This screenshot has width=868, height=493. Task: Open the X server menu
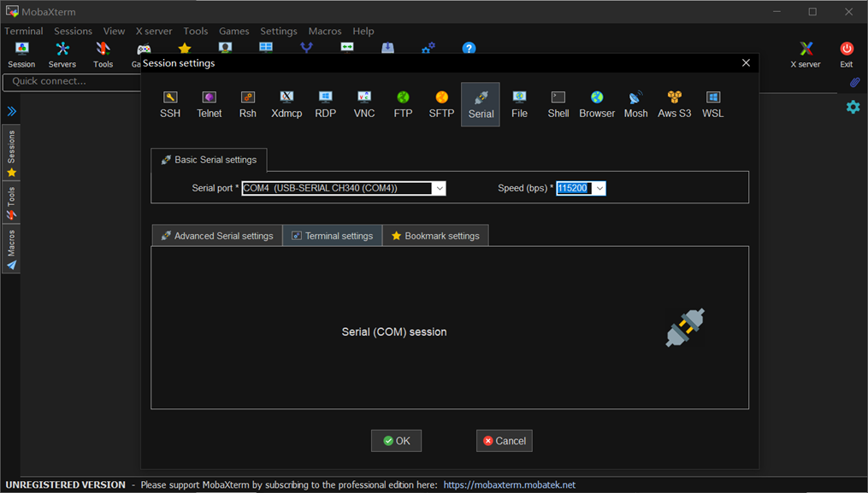click(x=154, y=31)
